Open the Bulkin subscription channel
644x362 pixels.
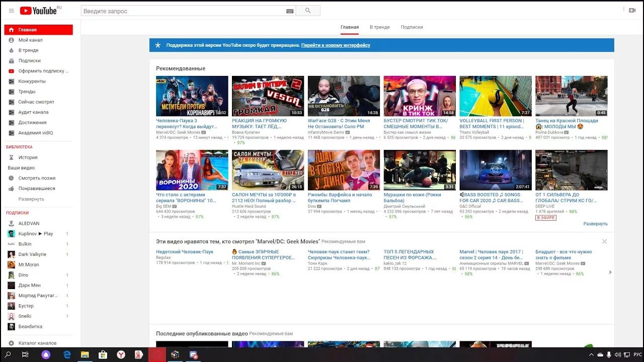(x=38, y=244)
